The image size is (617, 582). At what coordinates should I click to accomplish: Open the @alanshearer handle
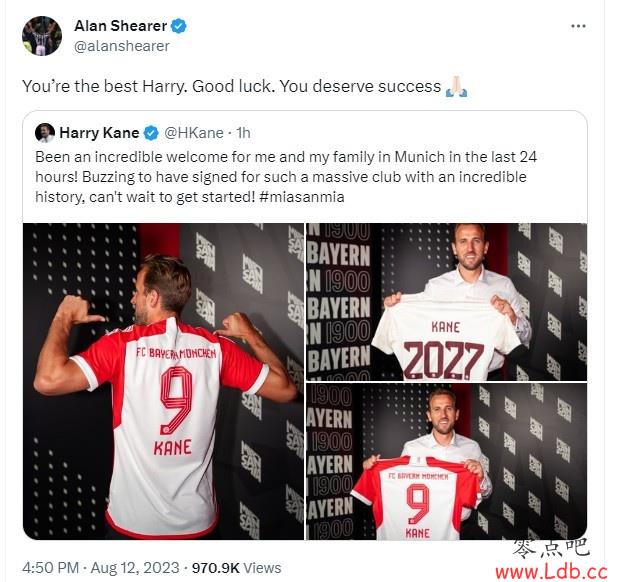pos(122,46)
